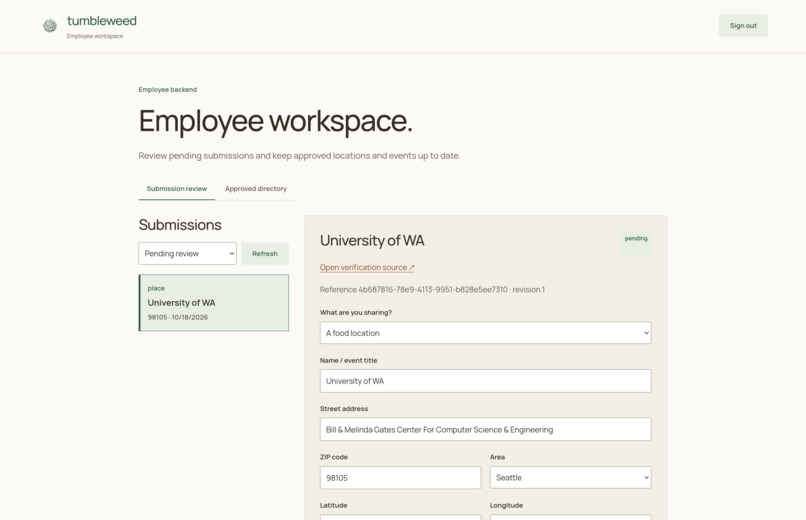Sign out of the workspace
The height and width of the screenshot is (520, 806).
[x=743, y=25]
